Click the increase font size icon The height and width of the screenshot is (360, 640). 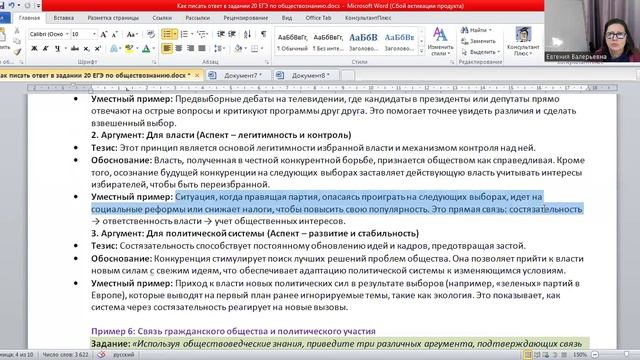pos(104,34)
